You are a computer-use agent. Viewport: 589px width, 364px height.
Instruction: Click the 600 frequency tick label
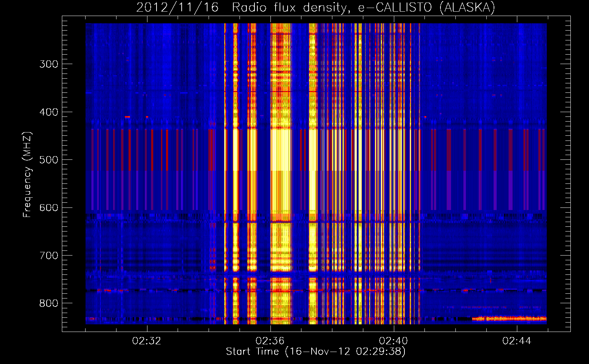[x=49, y=208]
